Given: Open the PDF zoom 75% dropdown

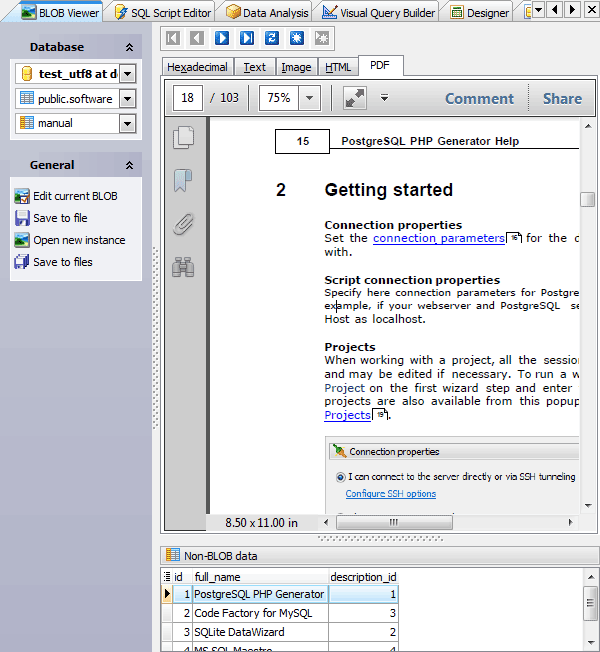Looking at the screenshot, I should coord(309,98).
